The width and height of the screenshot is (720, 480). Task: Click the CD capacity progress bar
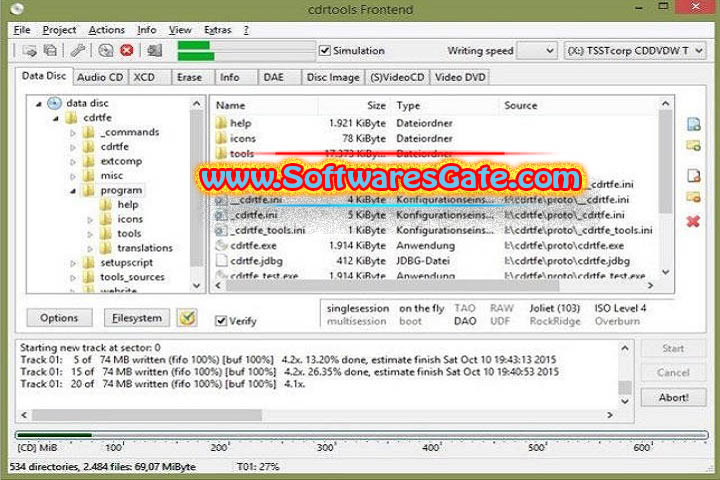coord(361,435)
